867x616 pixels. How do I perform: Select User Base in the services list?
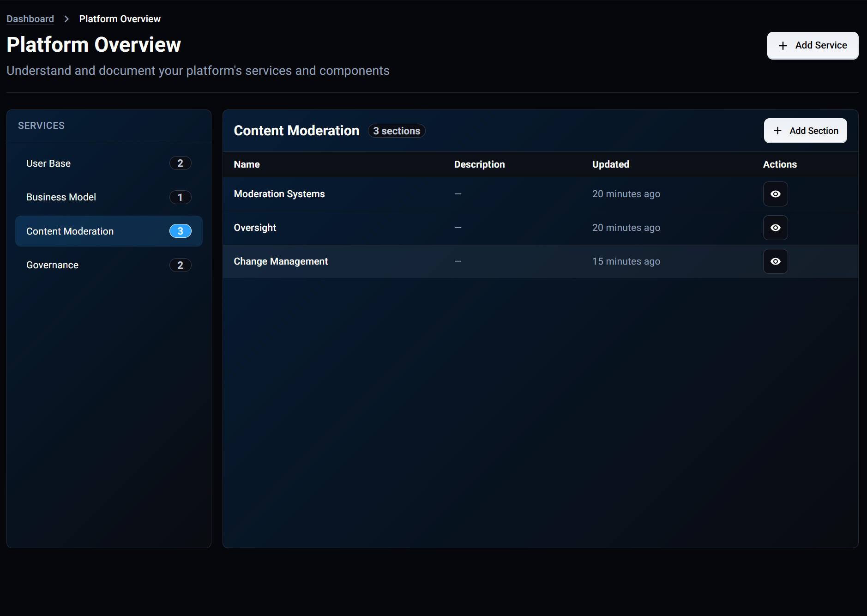[48, 163]
